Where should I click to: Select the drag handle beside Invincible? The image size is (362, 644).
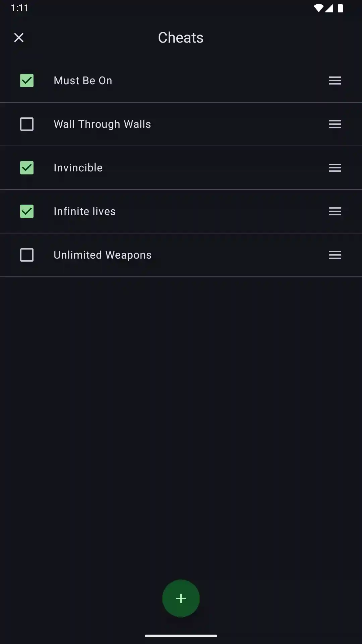pos(335,168)
